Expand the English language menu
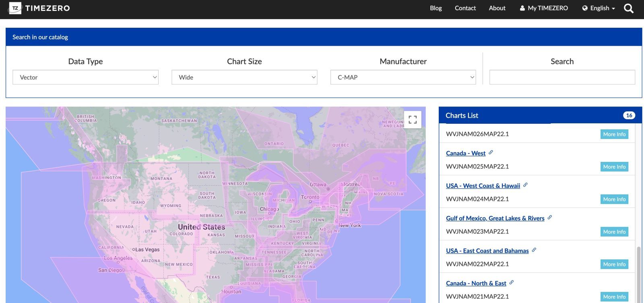The image size is (644, 303). pyautogui.click(x=599, y=8)
